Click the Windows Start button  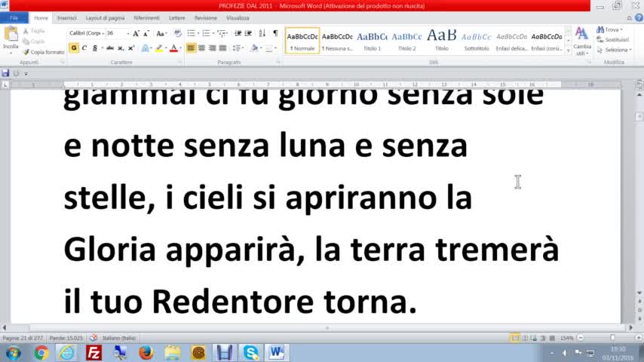pyautogui.click(x=13, y=352)
